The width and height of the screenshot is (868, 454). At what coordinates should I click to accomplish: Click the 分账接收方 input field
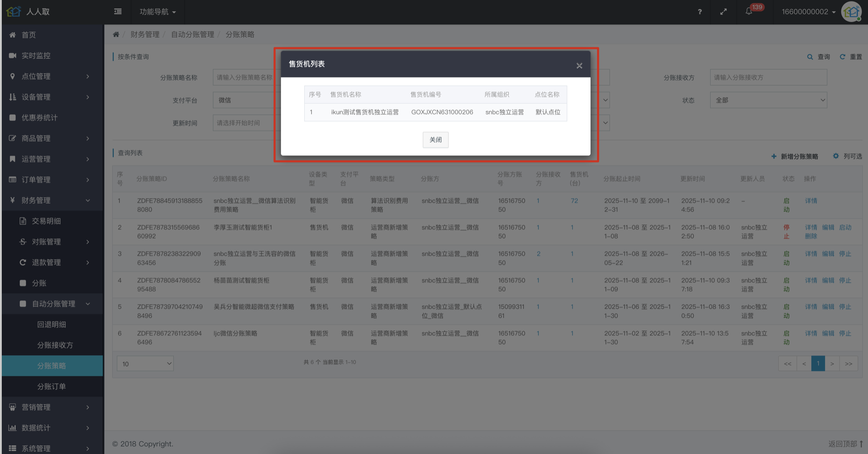[x=768, y=77]
